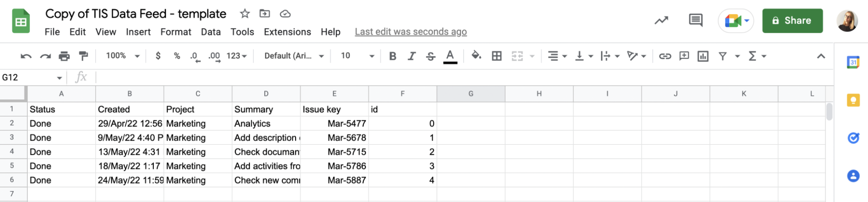Toggle italic formatting
The width and height of the screenshot is (868, 202).
[x=411, y=56]
